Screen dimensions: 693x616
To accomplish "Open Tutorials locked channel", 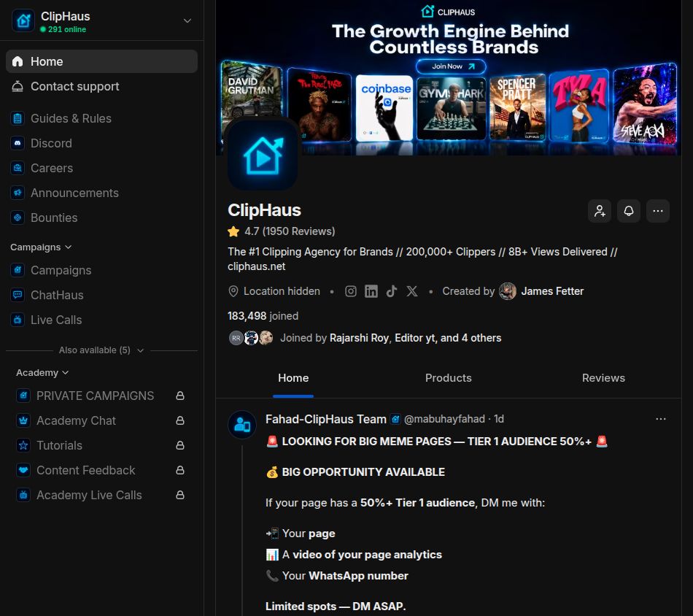I will click(x=101, y=445).
